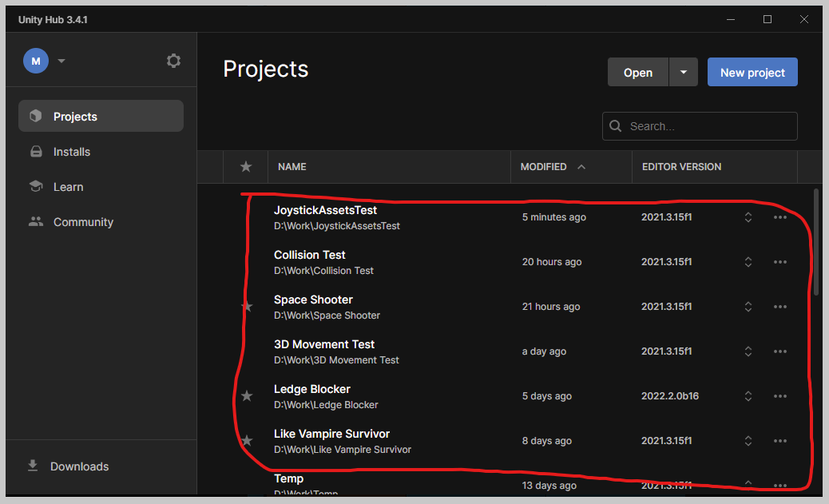
Task: Focus the project Search field
Action: pyautogui.click(x=700, y=126)
